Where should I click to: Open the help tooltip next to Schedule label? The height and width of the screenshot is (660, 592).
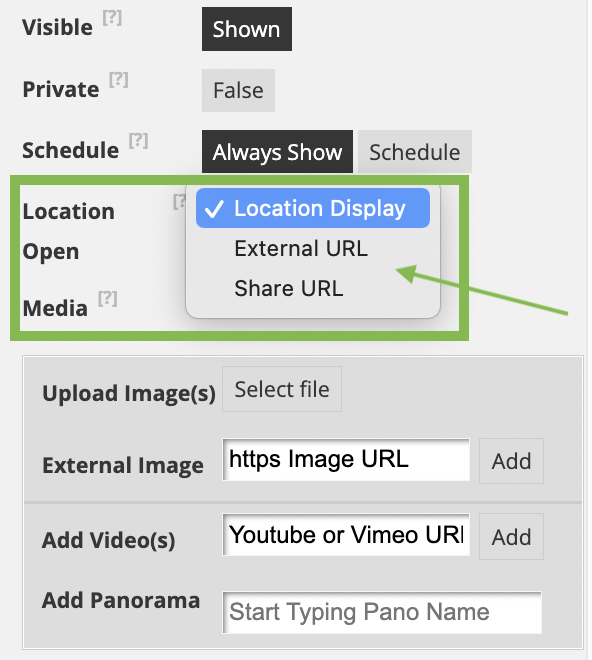point(139,141)
